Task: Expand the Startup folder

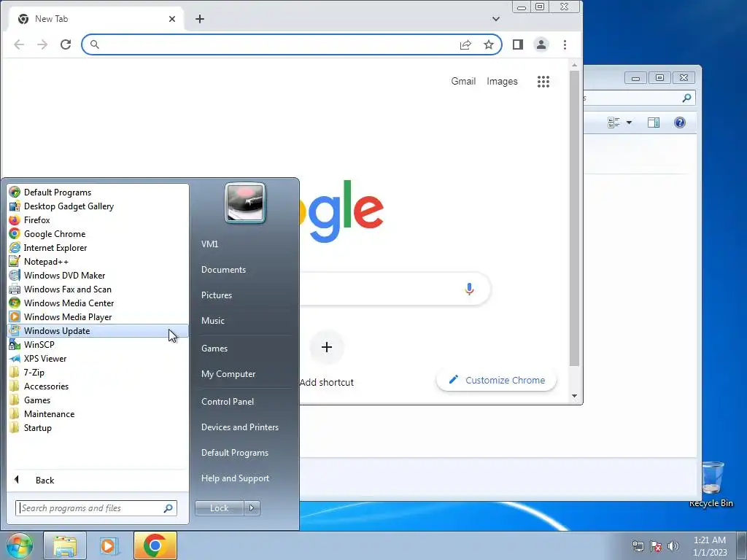Action: 98,427
